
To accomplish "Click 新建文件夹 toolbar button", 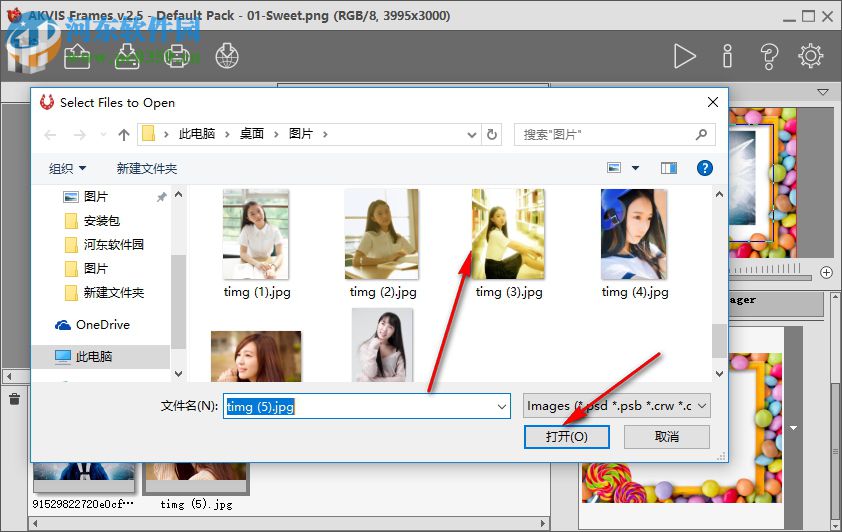I will (x=147, y=169).
